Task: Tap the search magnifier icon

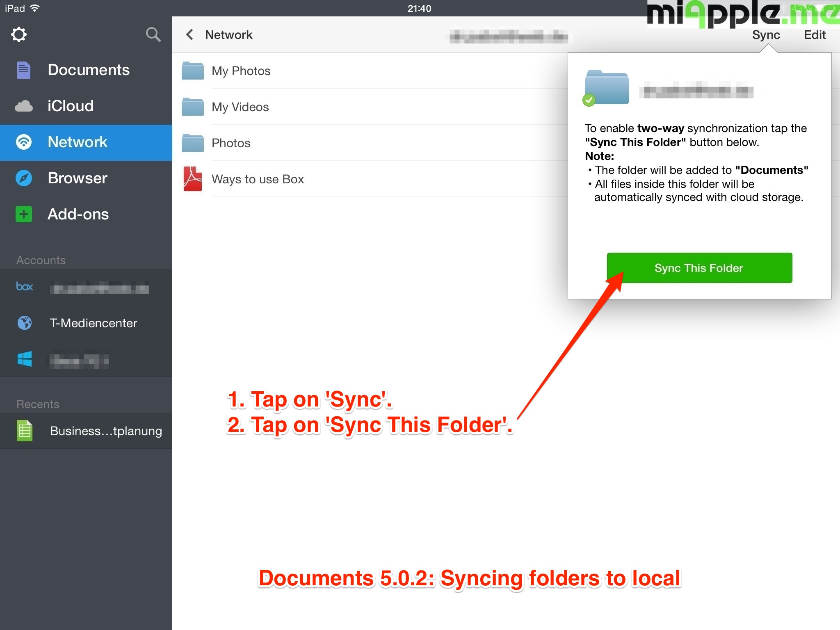Action: [153, 34]
